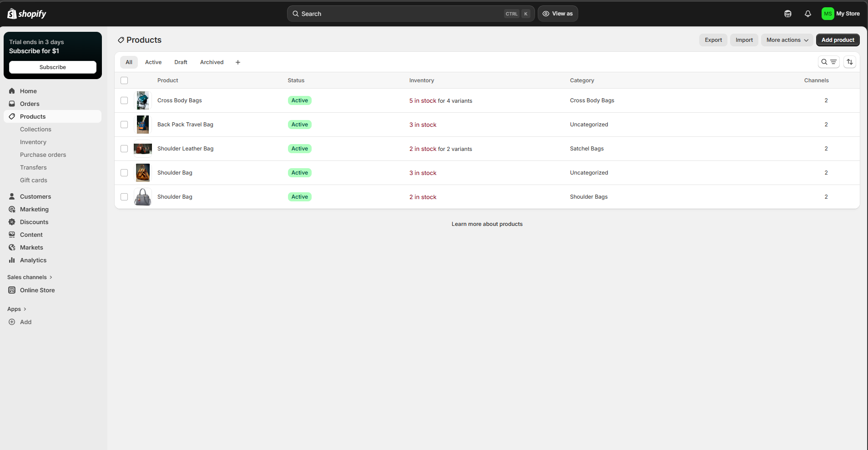
Task: Click the Satchel Bags category cell
Action: (x=587, y=149)
